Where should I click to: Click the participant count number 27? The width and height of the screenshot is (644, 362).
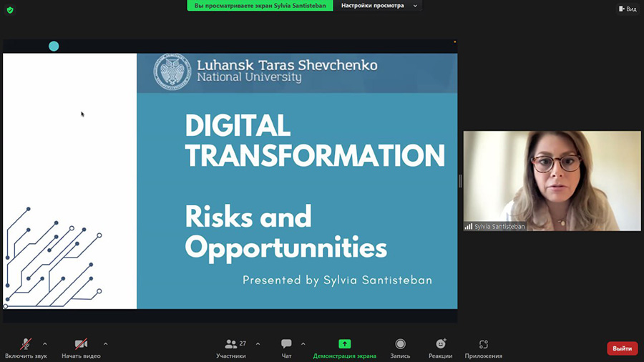coord(243,343)
